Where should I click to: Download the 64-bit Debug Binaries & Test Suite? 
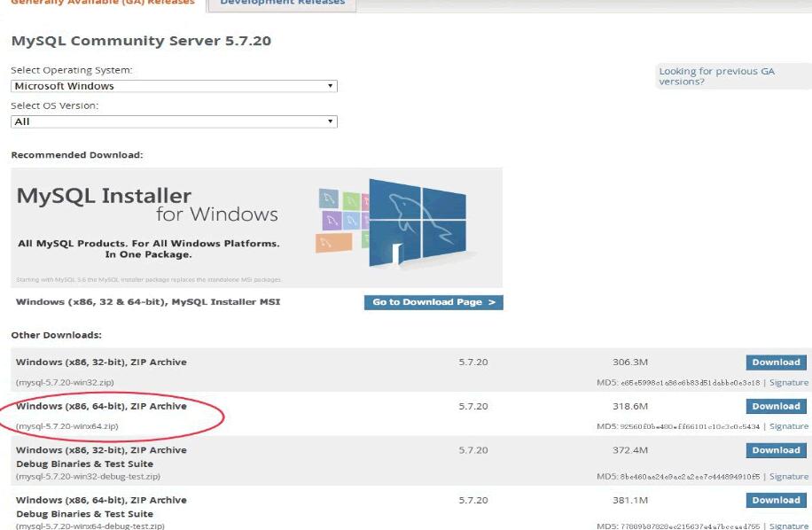pos(776,501)
